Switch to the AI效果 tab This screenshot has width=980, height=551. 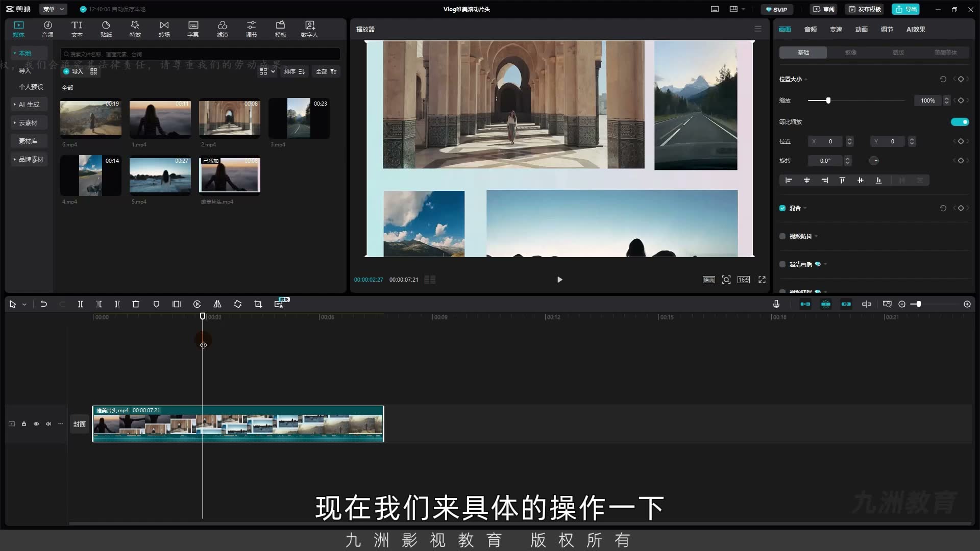916,30
